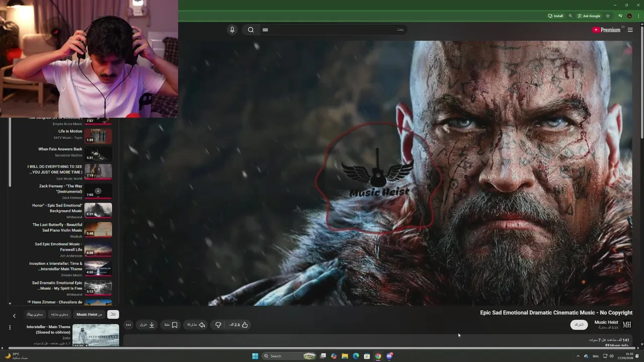This screenshot has width=644, height=362.
Task: Click thumbnail of Farewell Life video
Action: point(98,249)
